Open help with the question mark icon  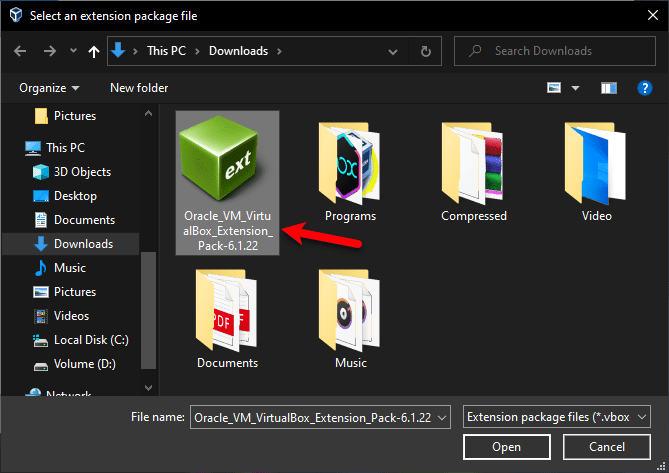pos(645,88)
